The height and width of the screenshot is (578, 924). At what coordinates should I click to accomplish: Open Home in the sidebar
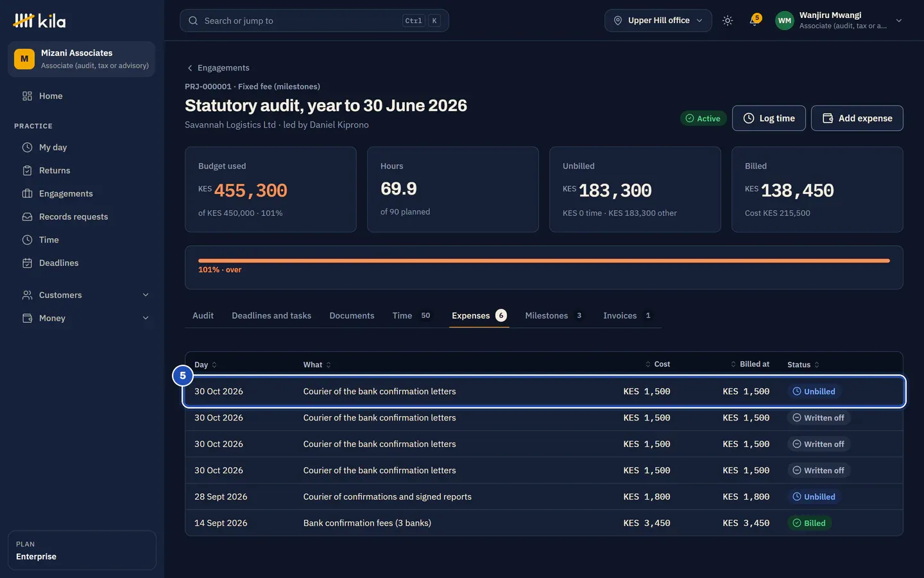(x=82, y=96)
